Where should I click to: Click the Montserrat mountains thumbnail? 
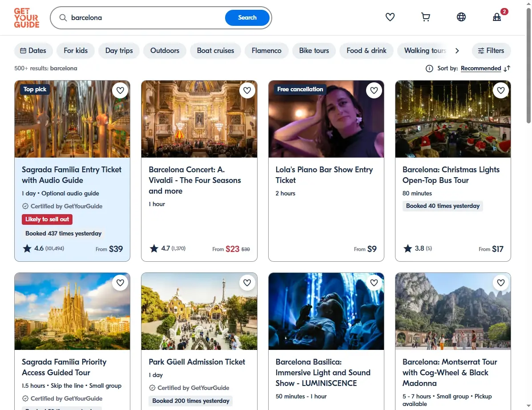pyautogui.click(x=453, y=311)
